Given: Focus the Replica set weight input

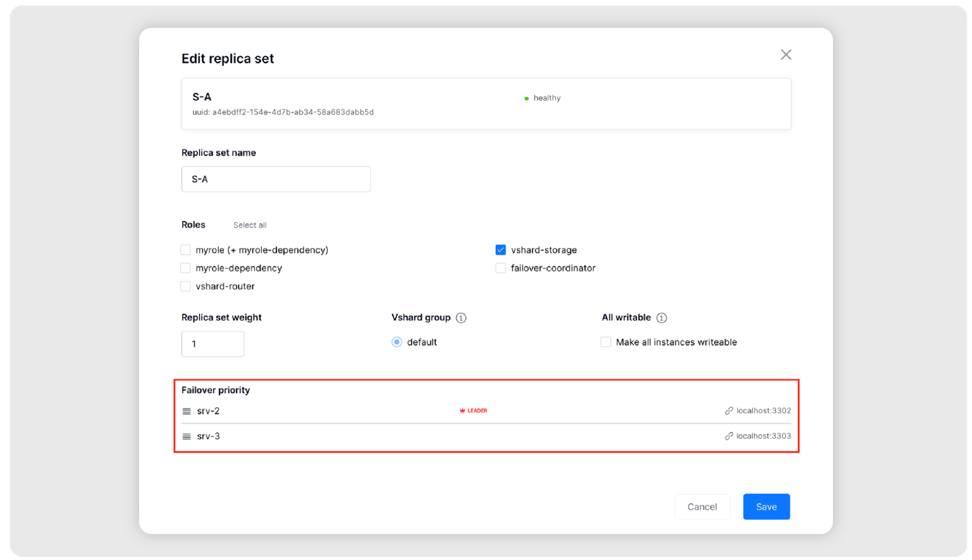Looking at the screenshot, I should [x=212, y=344].
